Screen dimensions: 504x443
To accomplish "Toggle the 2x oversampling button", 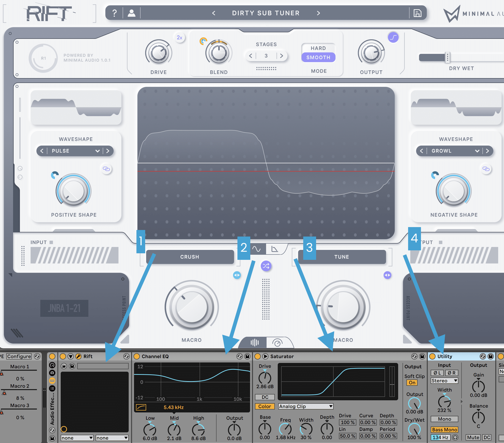I will click(179, 38).
